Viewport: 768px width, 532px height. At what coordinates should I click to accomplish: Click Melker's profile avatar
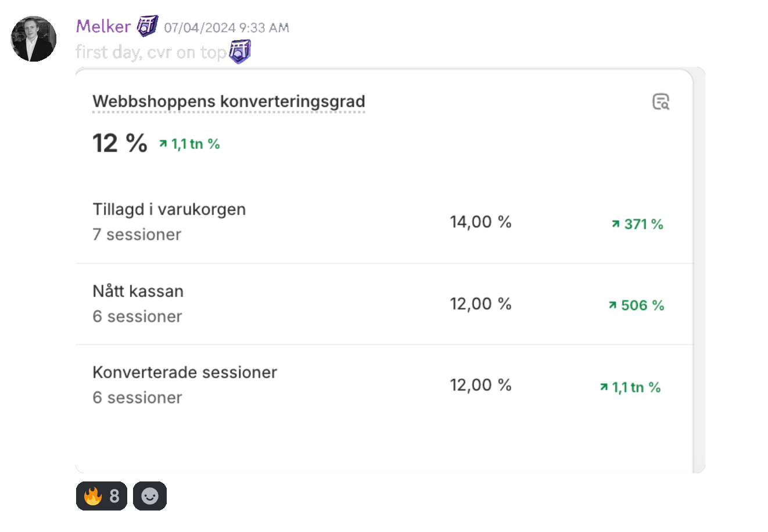34,39
